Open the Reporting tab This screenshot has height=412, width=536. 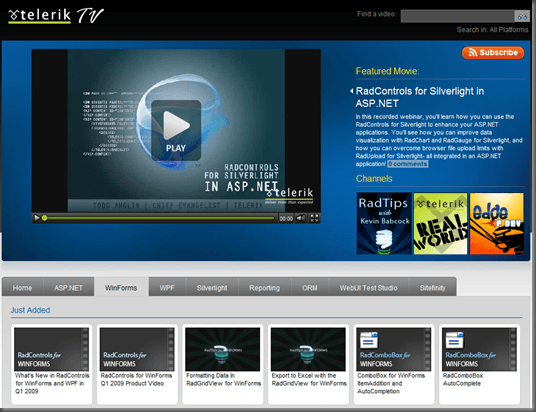click(x=265, y=288)
